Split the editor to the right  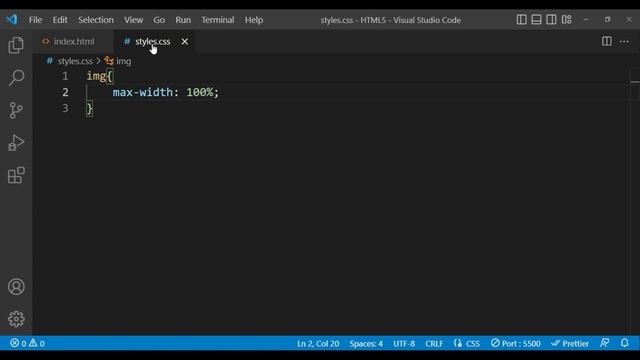[607, 41]
